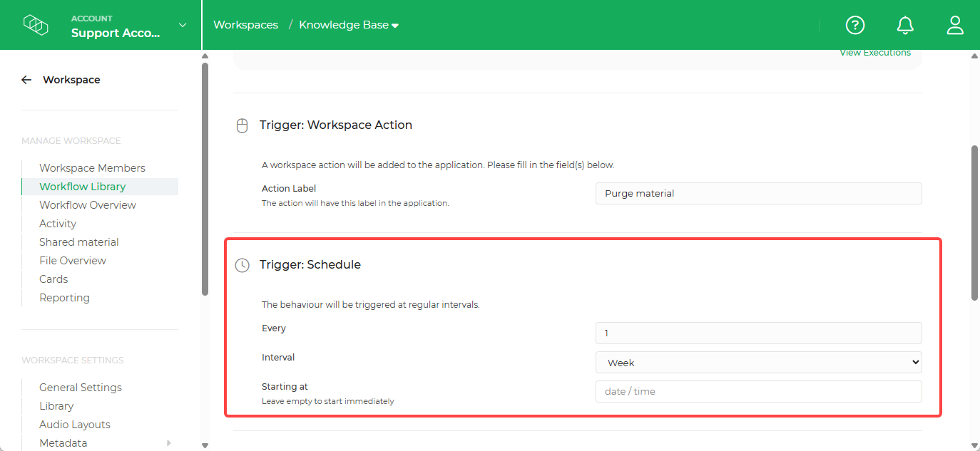The height and width of the screenshot is (451, 980).
Task: Click the back arrow next to Workspace
Action: tap(26, 80)
